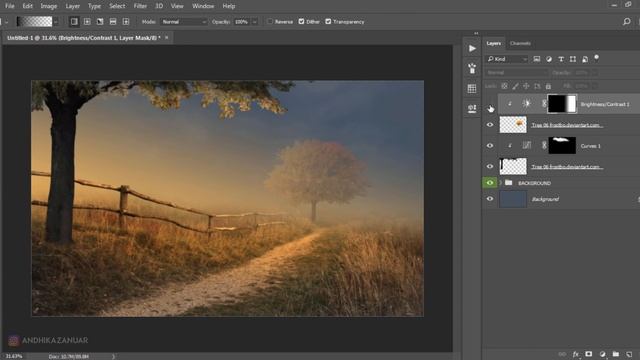Select the Layers panel tab
Screen dimensions: 640x360
coord(493,43)
